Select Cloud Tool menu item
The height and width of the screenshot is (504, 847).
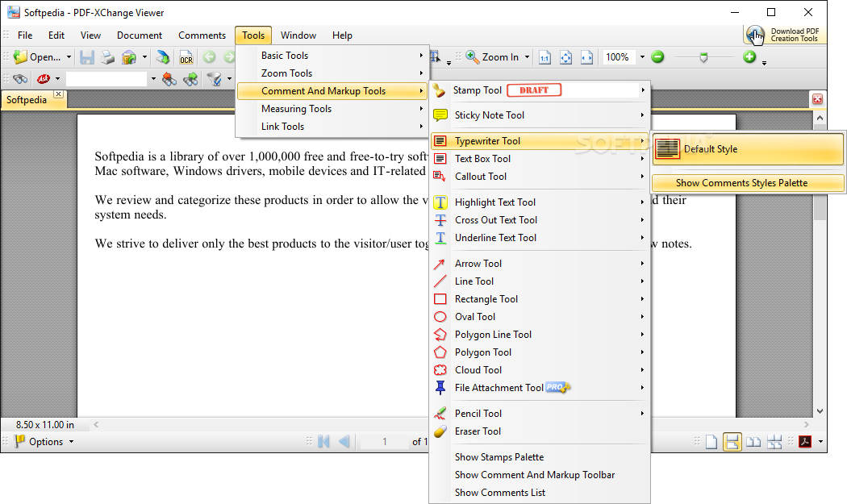pos(539,370)
